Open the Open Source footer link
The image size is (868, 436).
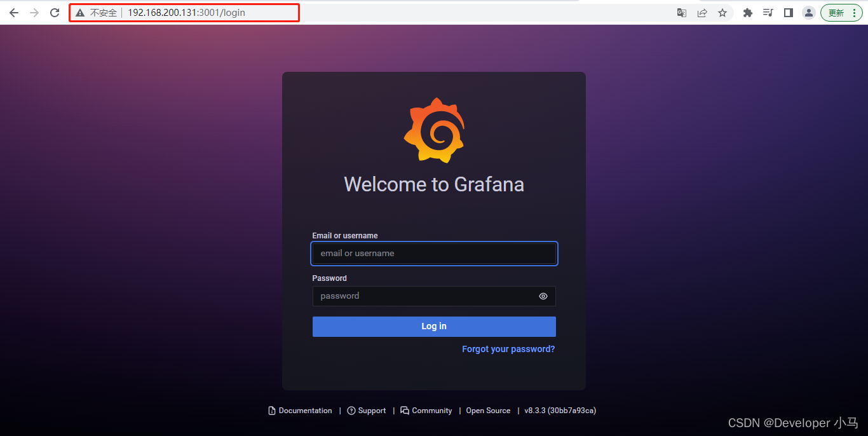[488, 411]
